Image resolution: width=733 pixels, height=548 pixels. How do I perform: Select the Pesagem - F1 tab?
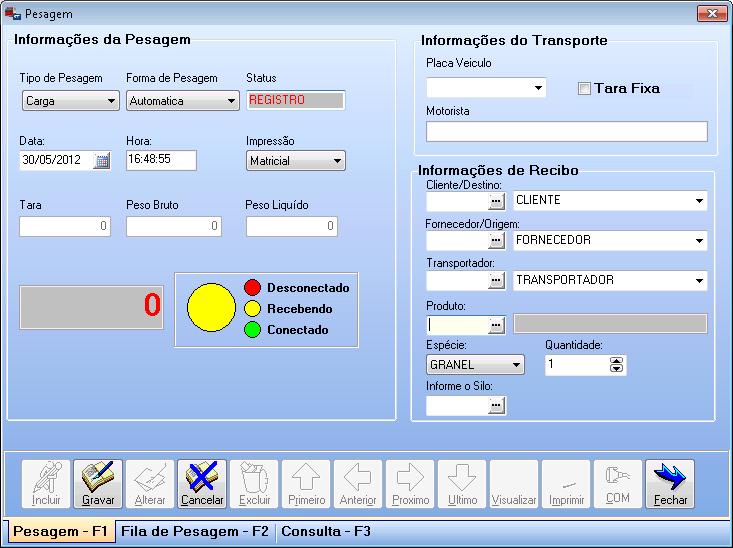pos(60,532)
